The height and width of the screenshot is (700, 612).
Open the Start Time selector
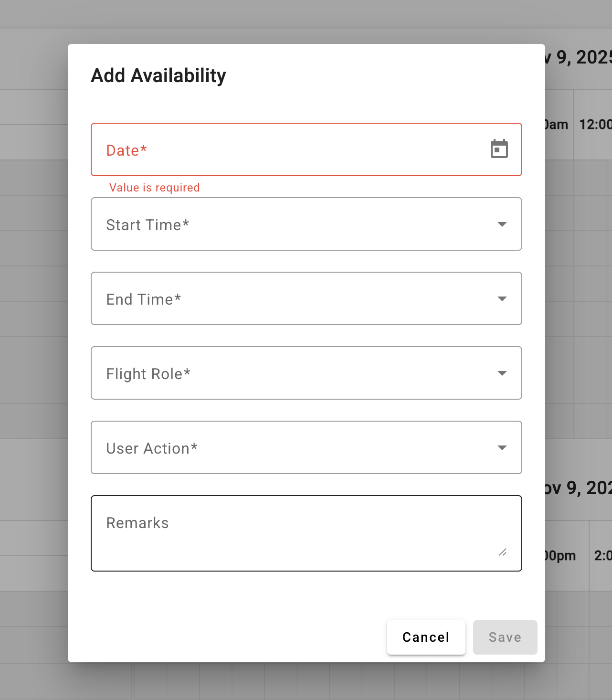coord(306,224)
